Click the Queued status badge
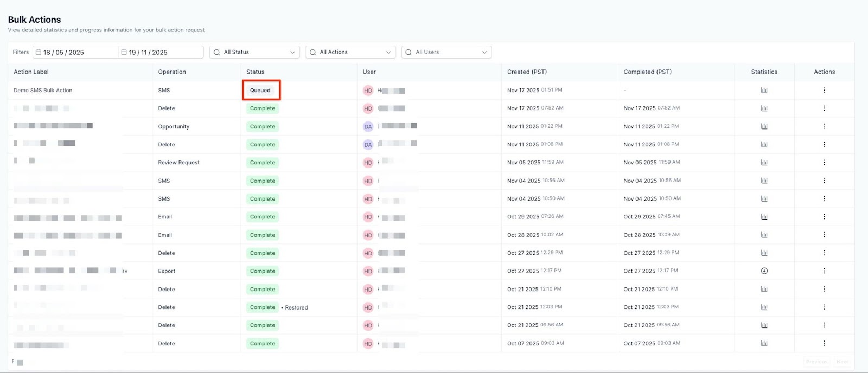Image resolution: width=868 pixels, height=373 pixels. (260, 91)
